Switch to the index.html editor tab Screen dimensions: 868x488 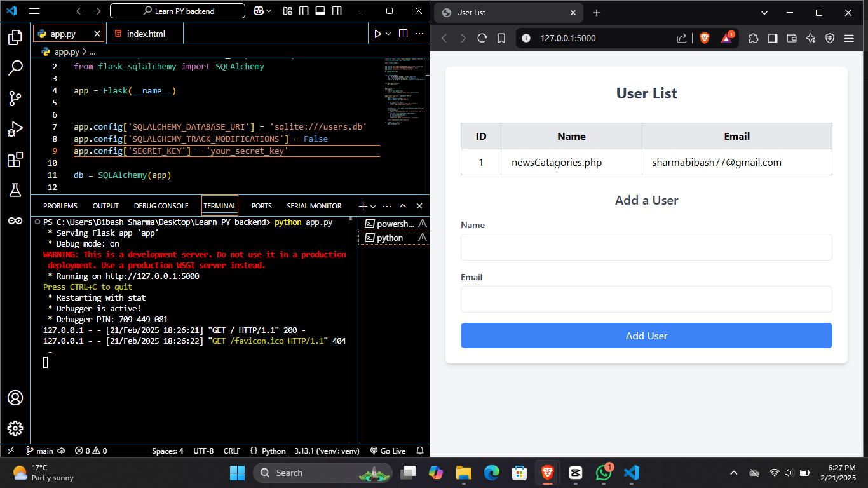[146, 34]
